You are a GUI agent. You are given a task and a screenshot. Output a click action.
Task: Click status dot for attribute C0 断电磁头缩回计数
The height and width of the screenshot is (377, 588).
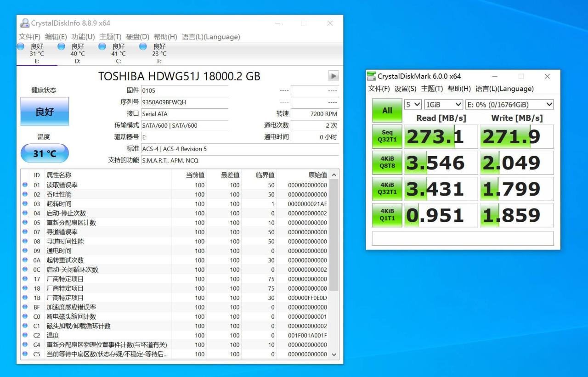pyautogui.click(x=25, y=316)
